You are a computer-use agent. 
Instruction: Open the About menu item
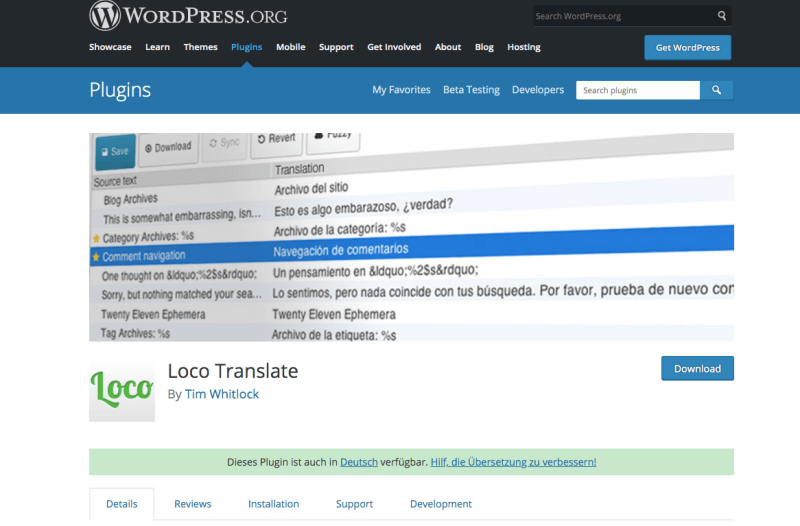click(x=448, y=47)
